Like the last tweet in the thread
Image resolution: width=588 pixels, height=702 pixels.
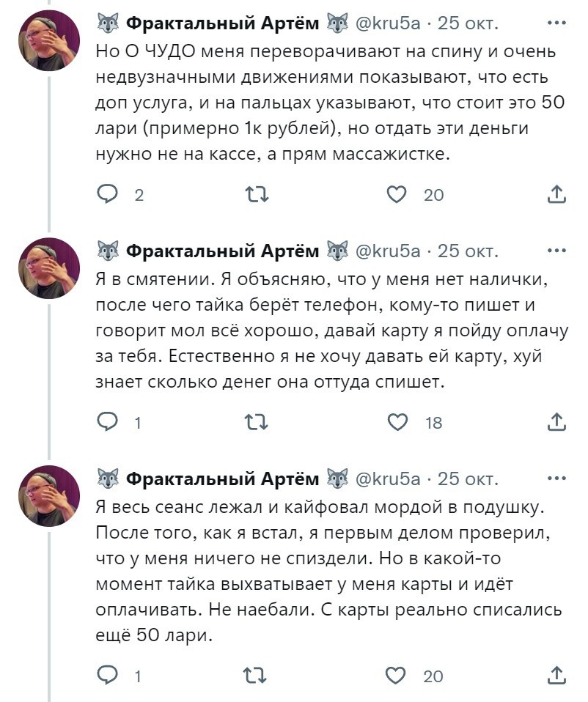click(x=397, y=675)
